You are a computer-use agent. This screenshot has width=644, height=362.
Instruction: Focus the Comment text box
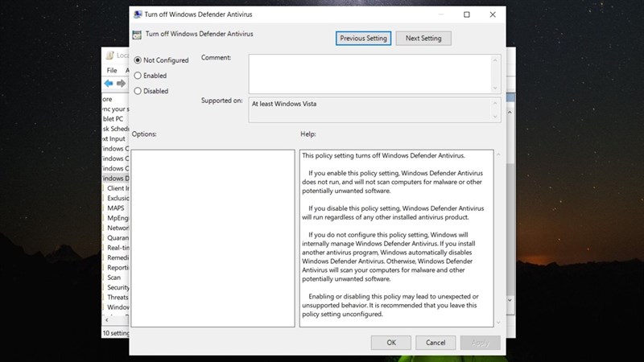(x=369, y=74)
